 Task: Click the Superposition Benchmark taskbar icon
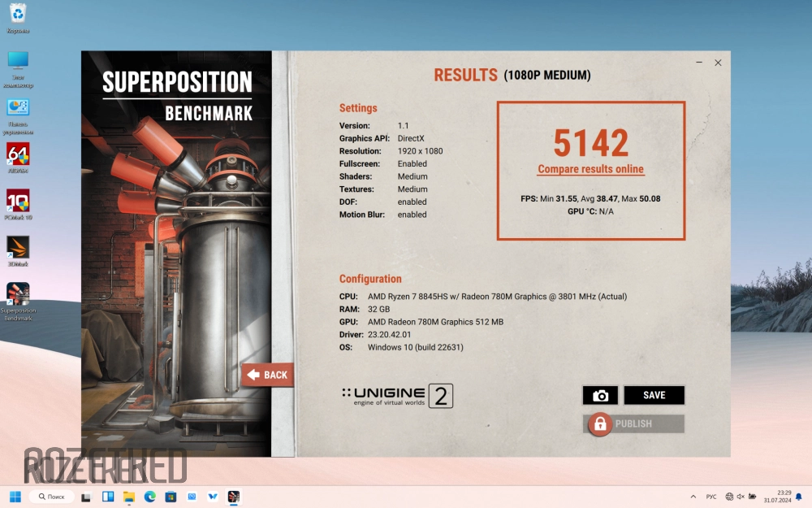[x=233, y=496]
